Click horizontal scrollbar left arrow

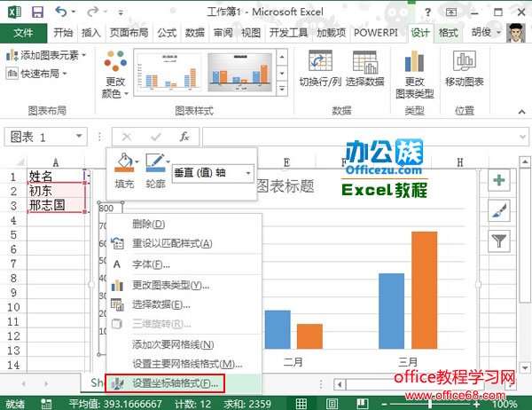click(x=340, y=384)
